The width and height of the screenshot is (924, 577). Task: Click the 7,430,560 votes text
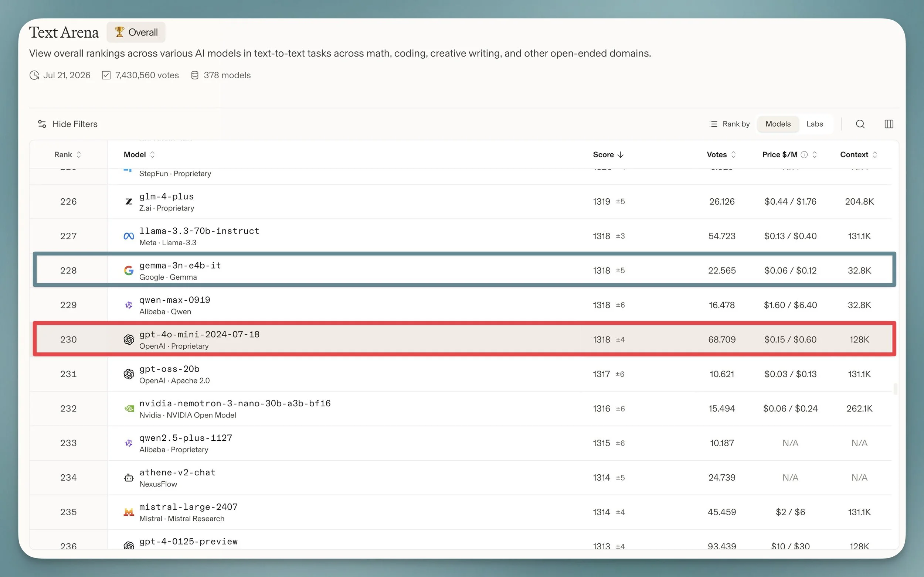click(x=147, y=75)
